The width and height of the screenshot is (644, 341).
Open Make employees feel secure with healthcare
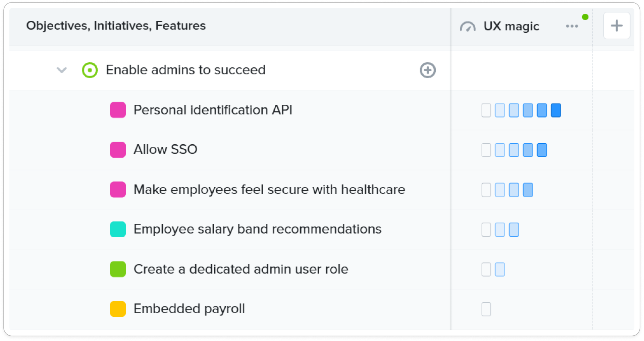(x=269, y=190)
